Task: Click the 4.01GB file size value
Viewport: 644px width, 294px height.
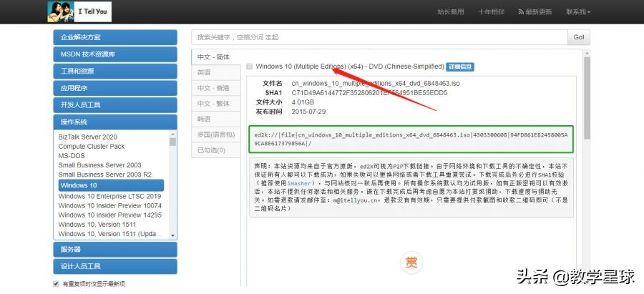Action: pyautogui.click(x=303, y=102)
